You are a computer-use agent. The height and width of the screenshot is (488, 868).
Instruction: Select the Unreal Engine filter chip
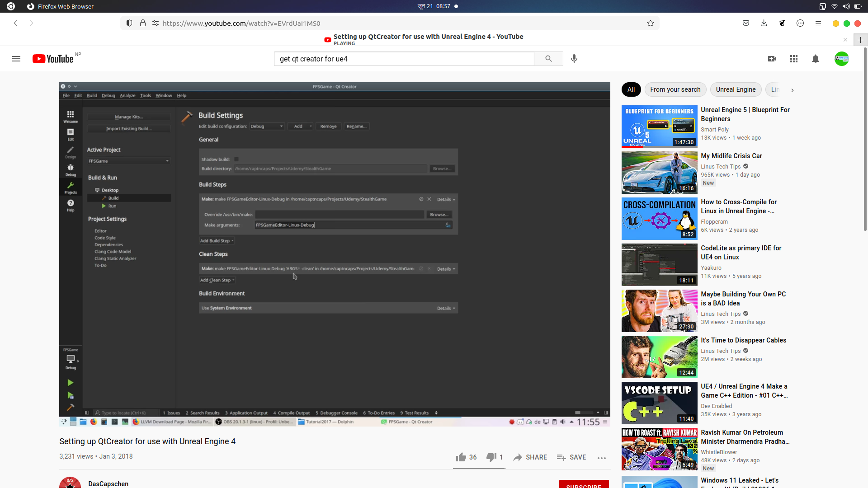(736, 89)
